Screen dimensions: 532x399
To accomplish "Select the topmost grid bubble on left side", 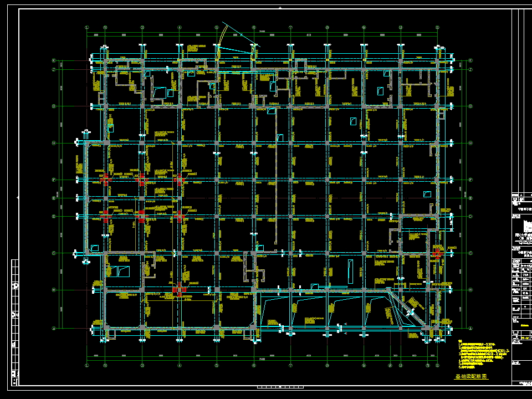I will [x=53, y=61].
